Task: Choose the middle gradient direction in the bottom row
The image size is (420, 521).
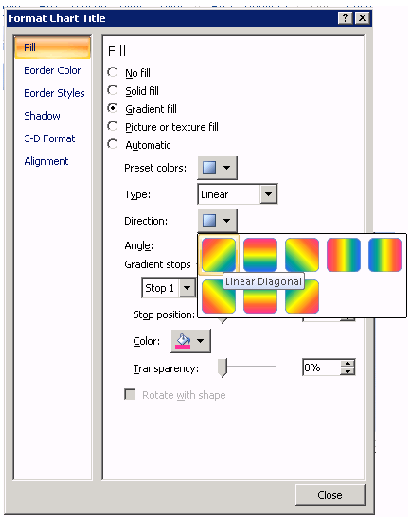Action: tap(260, 297)
